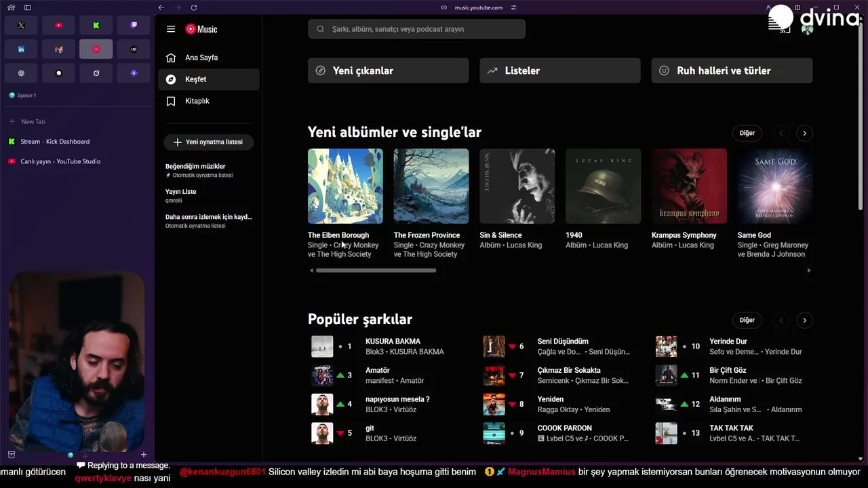Click the Yerinde Dur song title

coord(728,342)
